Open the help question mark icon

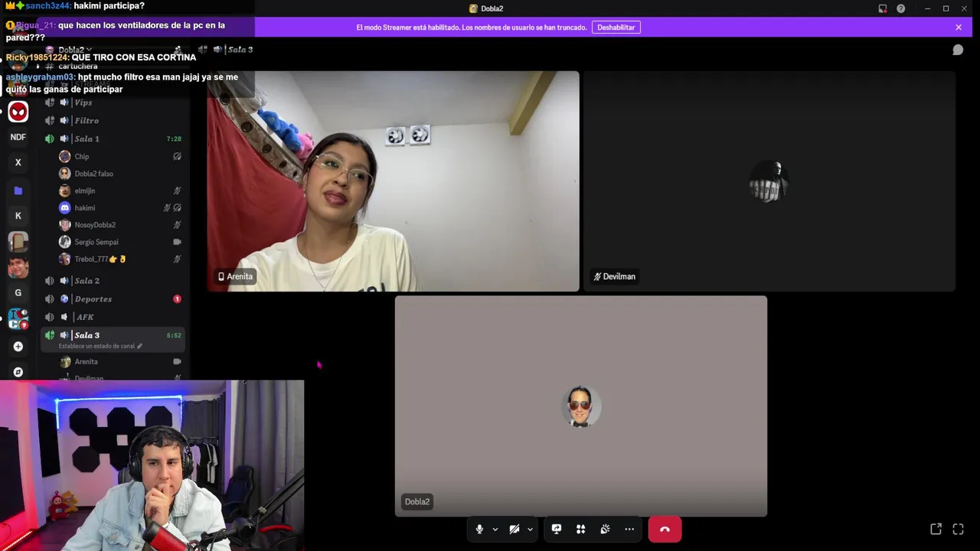click(x=901, y=8)
